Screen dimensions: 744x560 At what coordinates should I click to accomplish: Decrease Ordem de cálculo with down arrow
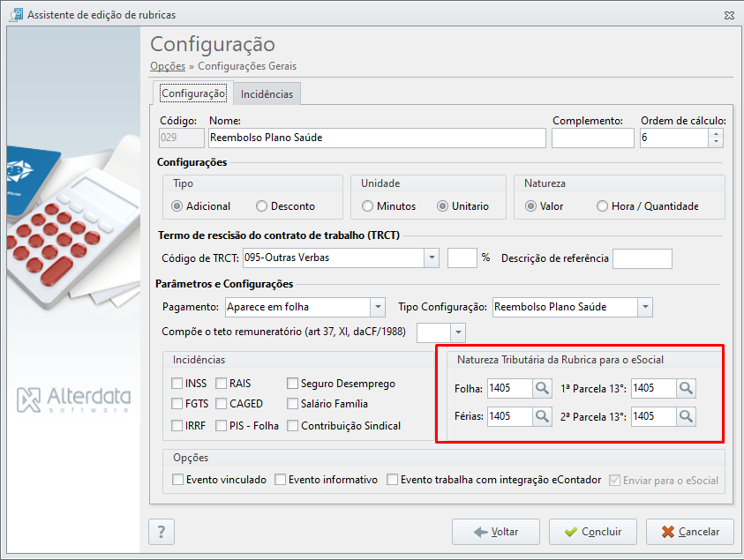click(x=716, y=142)
